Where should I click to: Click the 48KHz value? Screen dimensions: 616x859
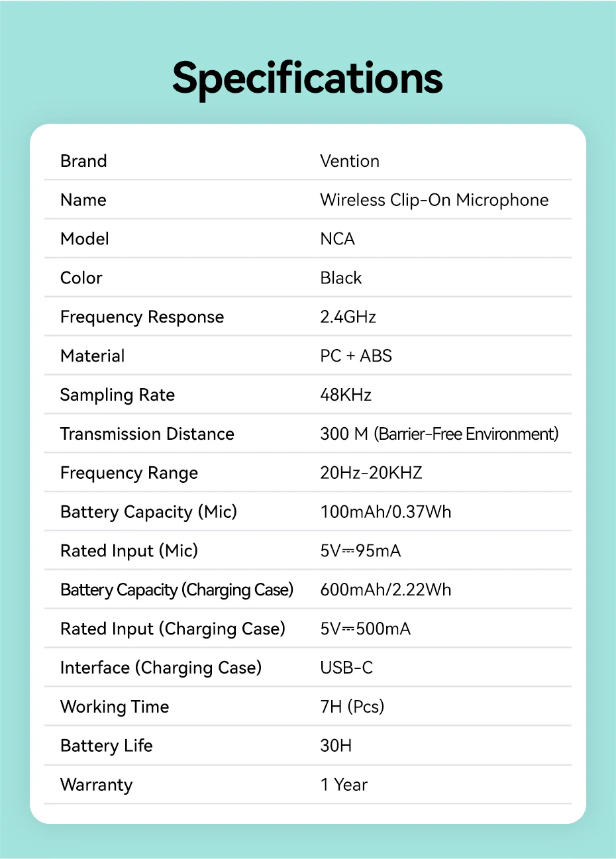click(346, 395)
